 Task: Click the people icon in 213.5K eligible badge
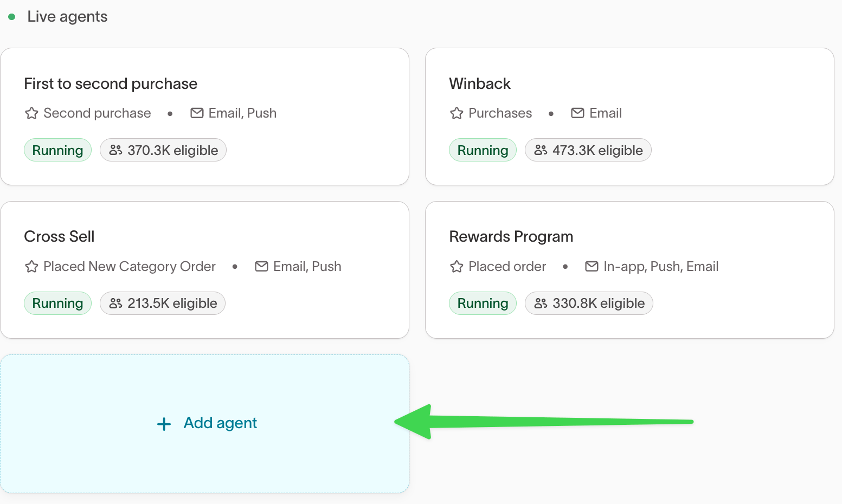(x=115, y=303)
